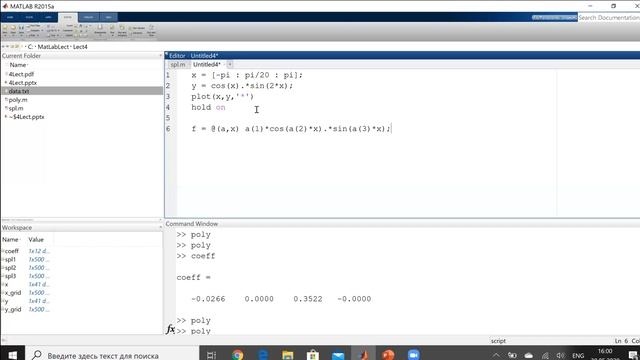This screenshot has height=360, width=640.
Task: Expand the ~$4Lect.pptx file entry
Action: 6,117
